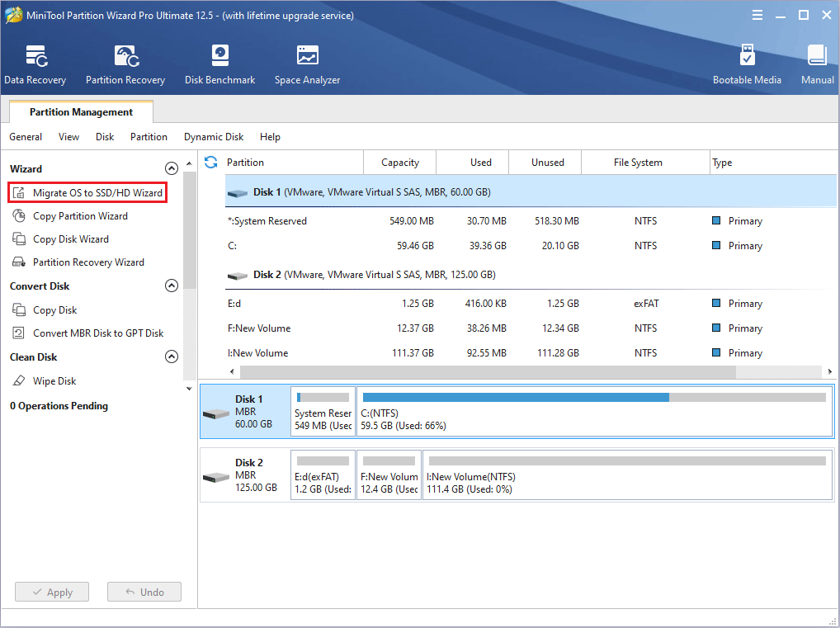Select the F:New Volume partition row
The width and height of the screenshot is (840, 628).
tap(531, 328)
